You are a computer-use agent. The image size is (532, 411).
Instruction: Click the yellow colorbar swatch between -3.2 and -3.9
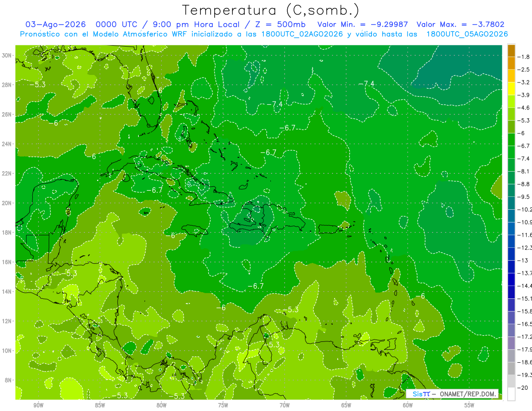tap(511, 89)
